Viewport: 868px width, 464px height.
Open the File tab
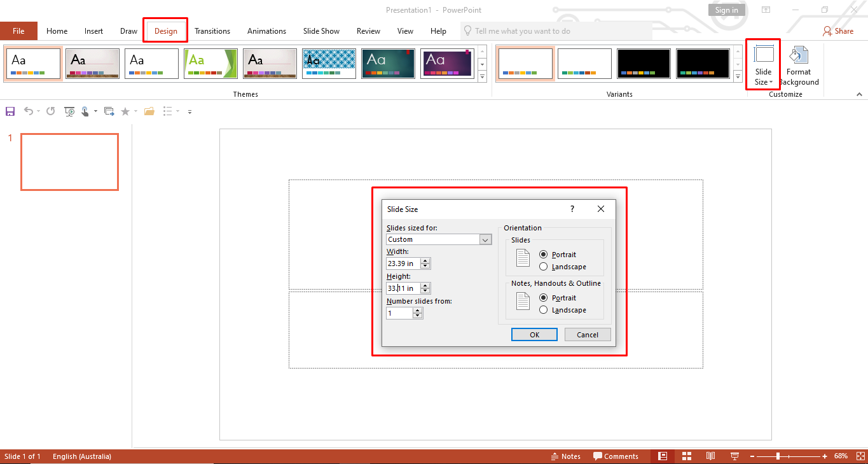18,31
